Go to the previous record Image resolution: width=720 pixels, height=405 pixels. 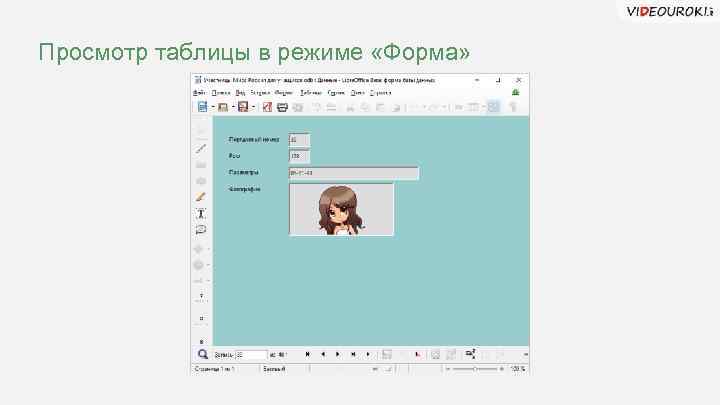point(323,354)
